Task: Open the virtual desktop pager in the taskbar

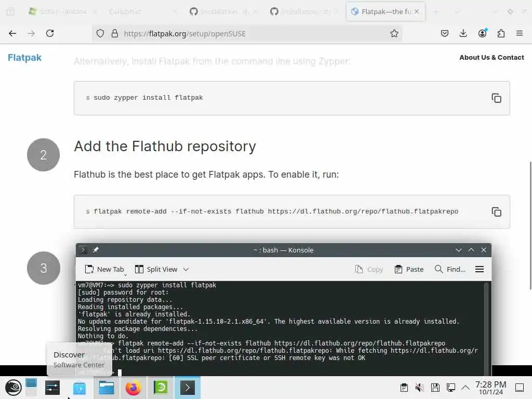Action: click(x=31, y=388)
